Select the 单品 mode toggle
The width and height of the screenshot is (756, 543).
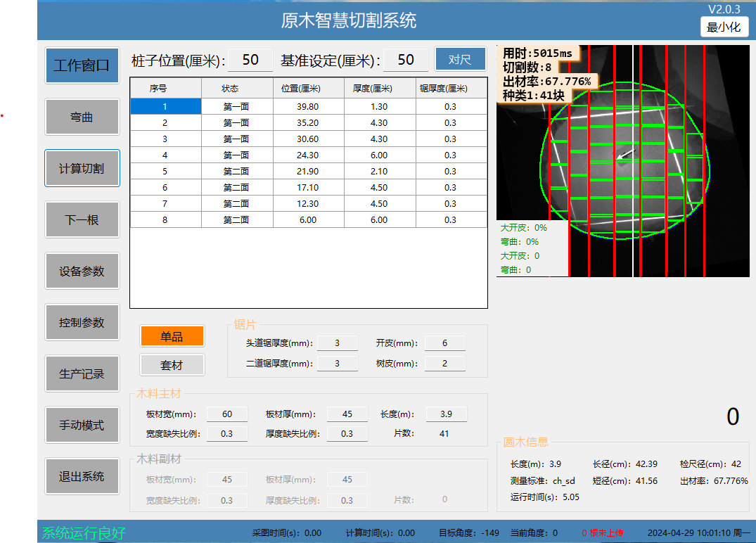(172, 337)
